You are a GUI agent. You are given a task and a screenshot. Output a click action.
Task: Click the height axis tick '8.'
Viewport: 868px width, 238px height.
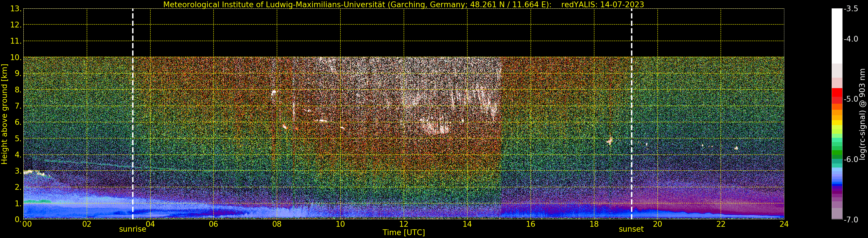pyautogui.click(x=18, y=90)
